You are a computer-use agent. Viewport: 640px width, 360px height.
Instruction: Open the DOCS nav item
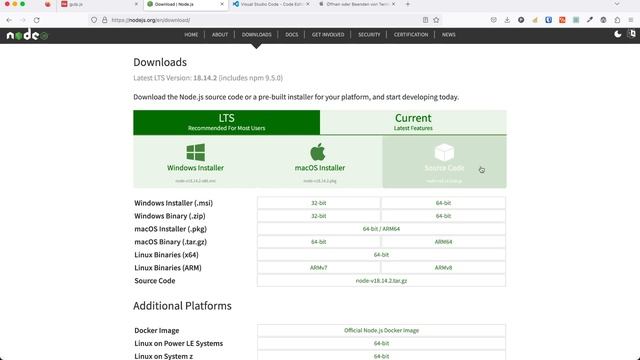tap(291, 35)
